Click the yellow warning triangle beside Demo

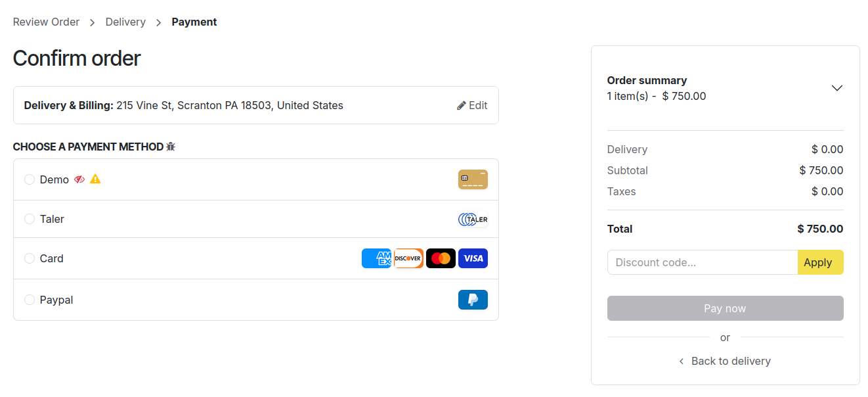(95, 179)
